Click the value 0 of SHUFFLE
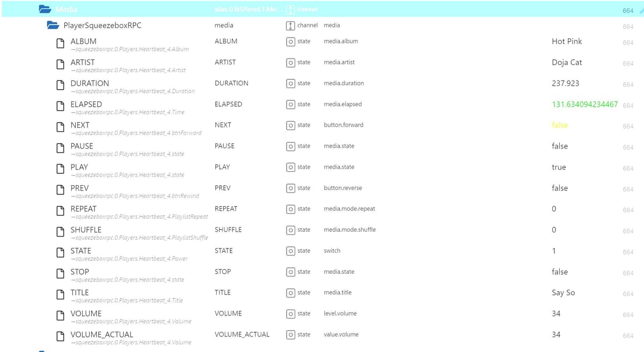Image resolution: width=644 pixels, height=352 pixels. tap(554, 230)
